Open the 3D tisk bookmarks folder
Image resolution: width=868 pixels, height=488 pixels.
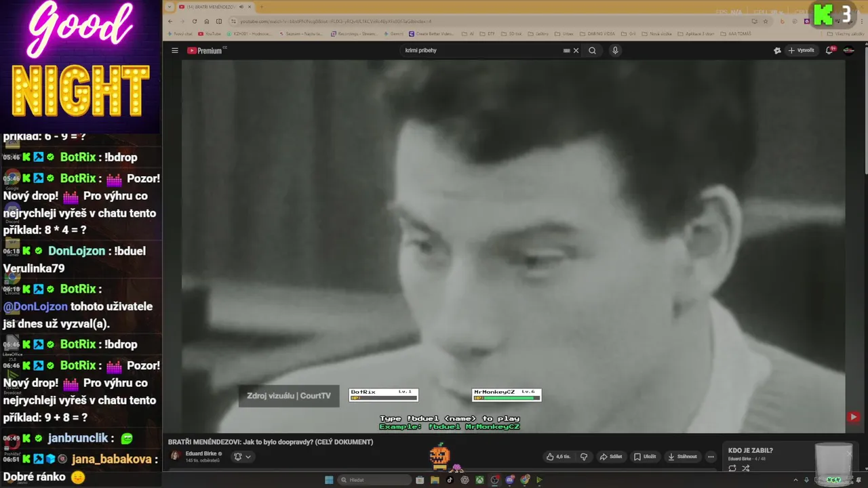coord(512,33)
